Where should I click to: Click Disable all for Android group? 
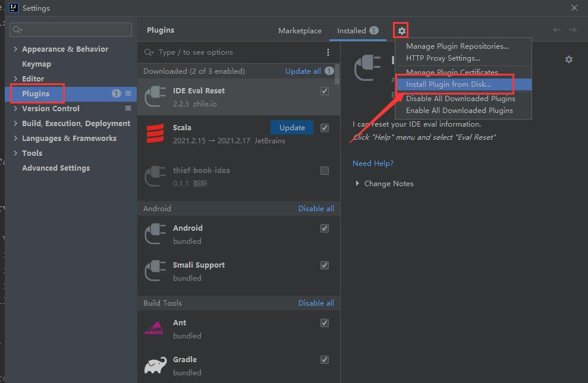pyautogui.click(x=316, y=209)
